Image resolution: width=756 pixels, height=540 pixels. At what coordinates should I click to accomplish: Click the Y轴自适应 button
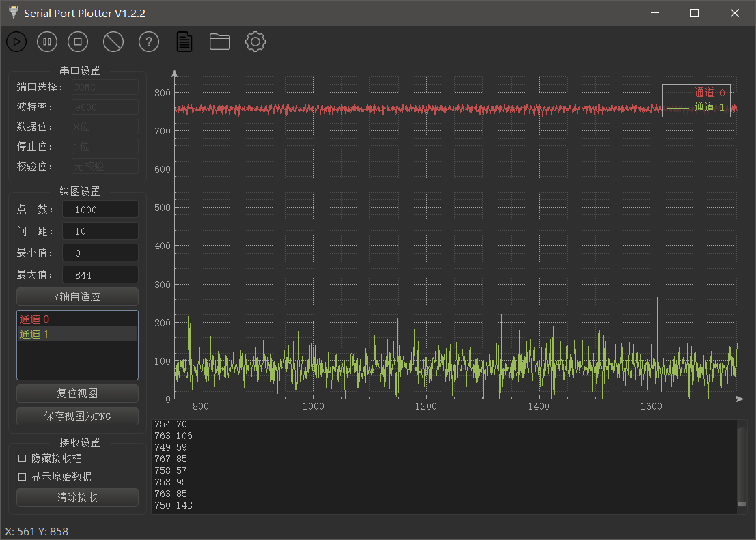pos(77,296)
